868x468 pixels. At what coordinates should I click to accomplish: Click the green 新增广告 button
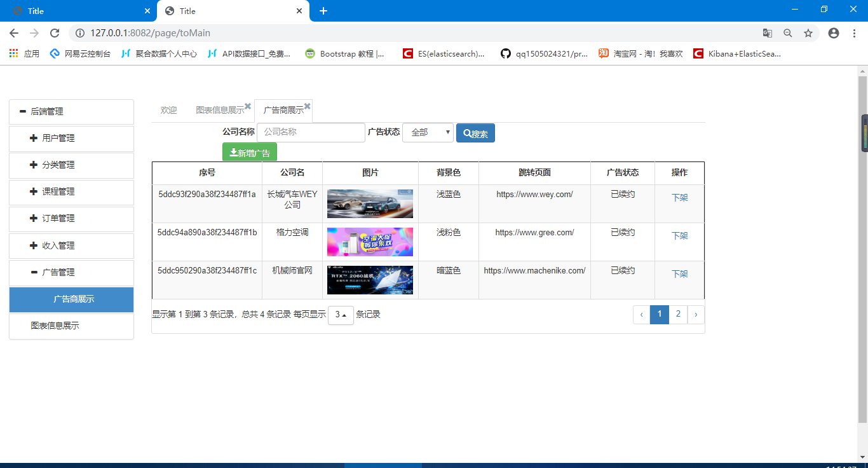click(250, 153)
